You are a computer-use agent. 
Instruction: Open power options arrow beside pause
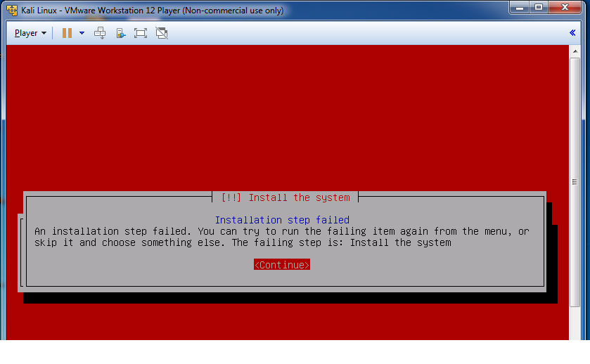pyautogui.click(x=82, y=33)
